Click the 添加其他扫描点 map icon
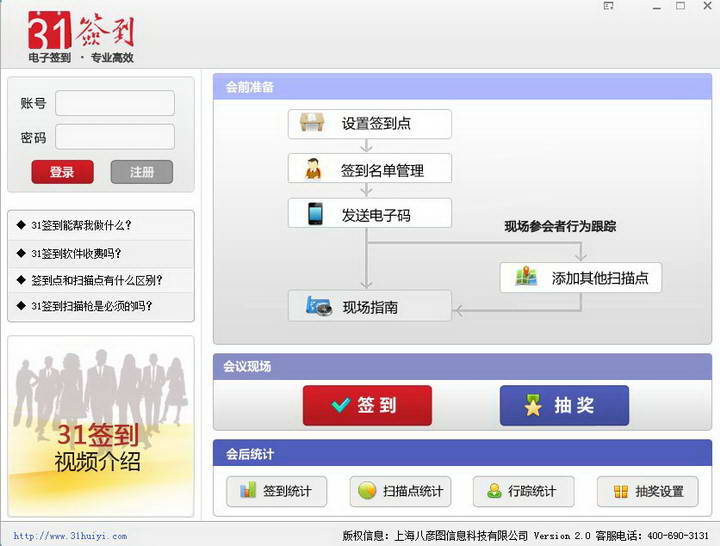720x546 pixels. (x=526, y=277)
